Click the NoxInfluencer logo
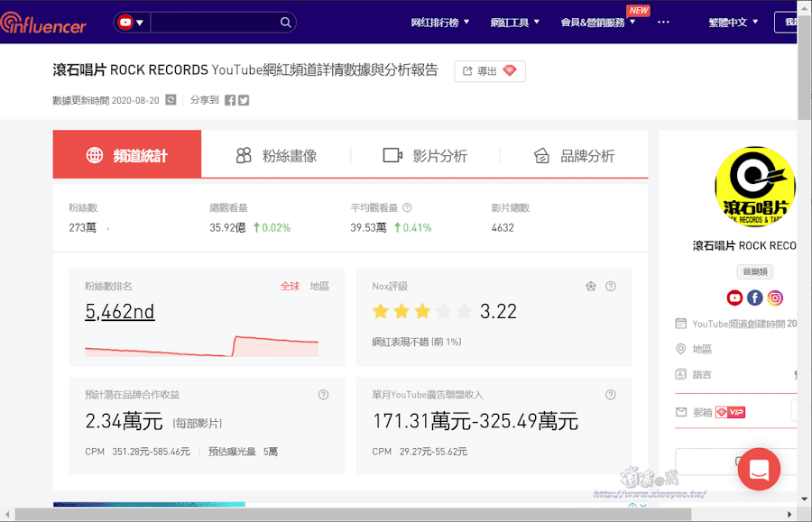This screenshot has width=812, height=522. click(x=43, y=23)
